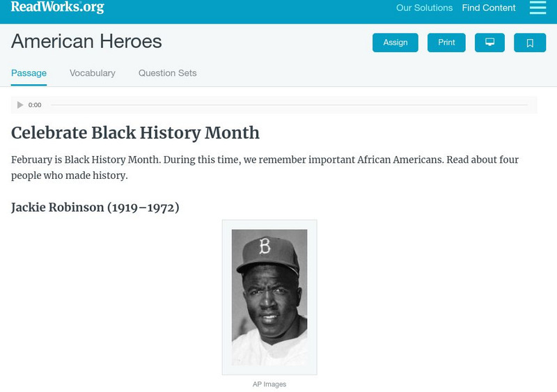Click the projector view monitor icon
Viewport: 557px width, 392px height.
(489, 42)
